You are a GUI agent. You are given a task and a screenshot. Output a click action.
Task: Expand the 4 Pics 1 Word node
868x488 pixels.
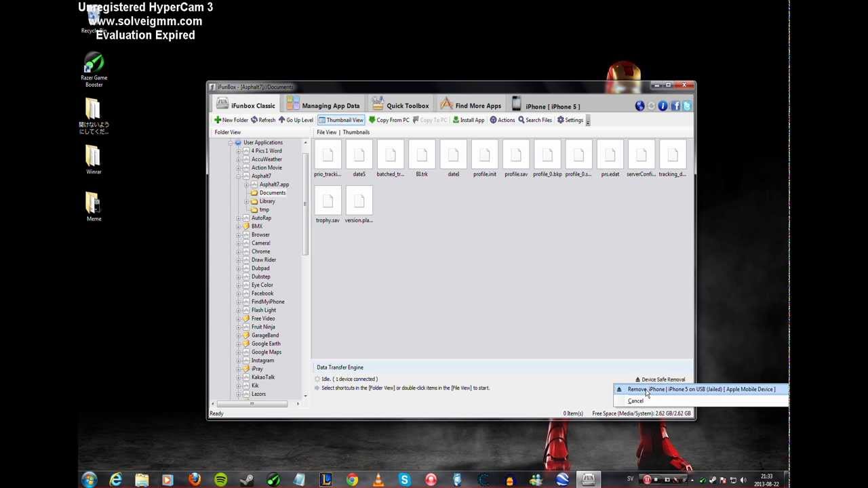point(239,150)
